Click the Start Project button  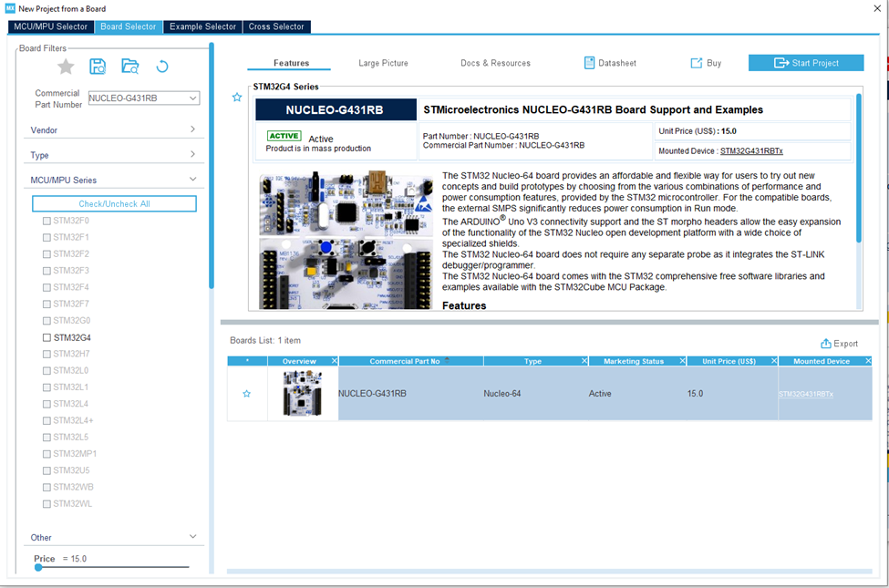(806, 63)
